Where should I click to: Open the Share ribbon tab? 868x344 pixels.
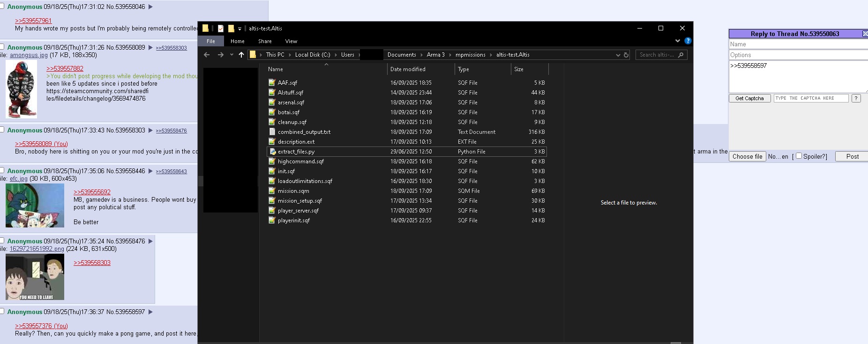pyautogui.click(x=265, y=41)
